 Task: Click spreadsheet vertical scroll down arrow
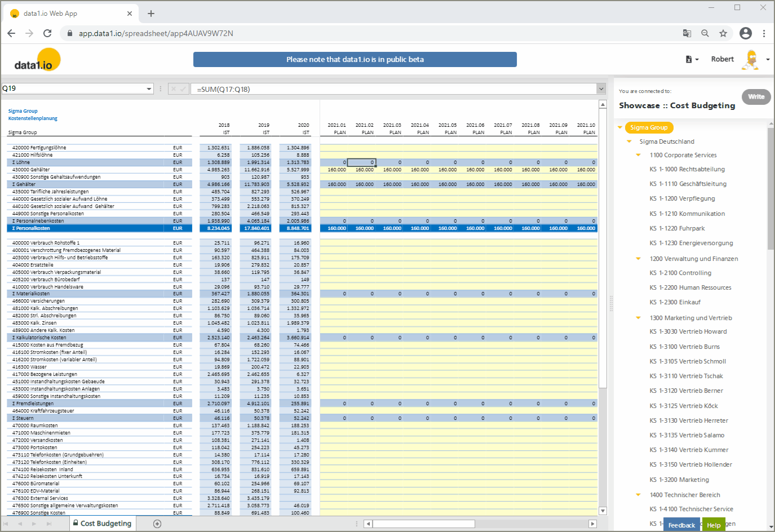603,511
